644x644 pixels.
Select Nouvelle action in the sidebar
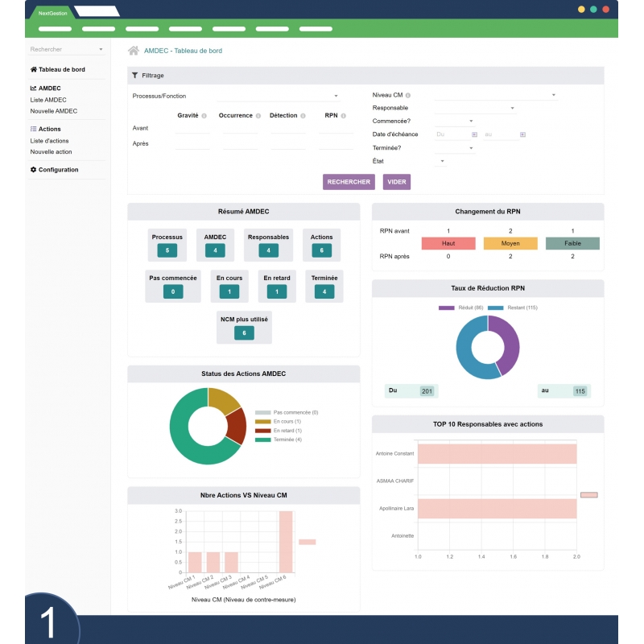click(51, 151)
